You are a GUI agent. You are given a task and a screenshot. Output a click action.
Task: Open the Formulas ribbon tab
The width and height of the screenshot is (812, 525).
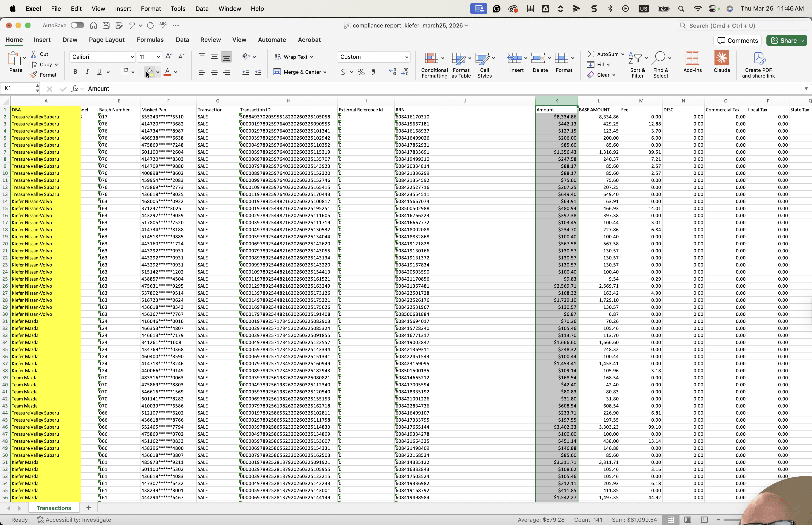150,40
